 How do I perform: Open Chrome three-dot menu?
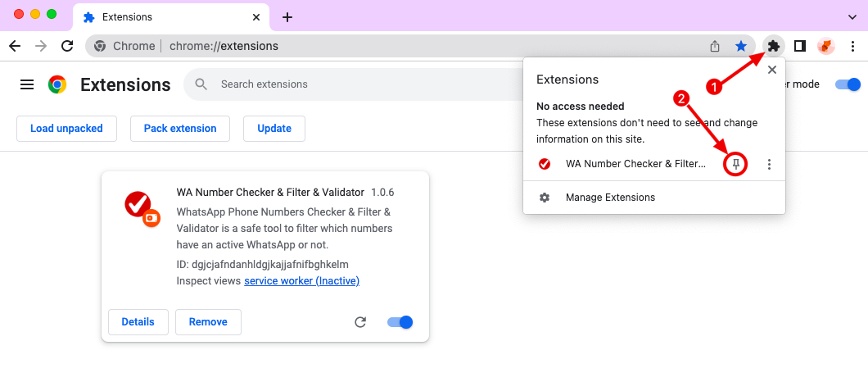click(x=852, y=46)
